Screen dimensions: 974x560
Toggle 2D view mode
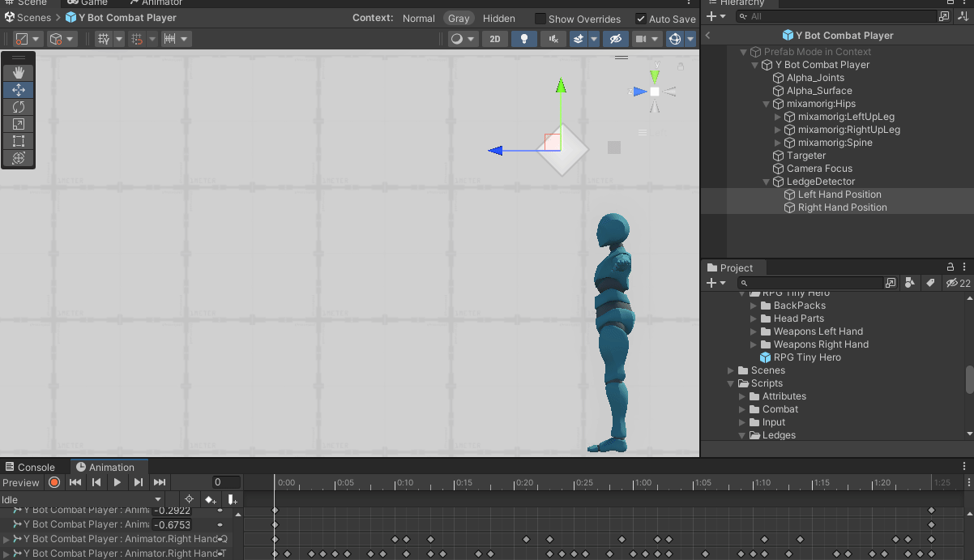[495, 39]
